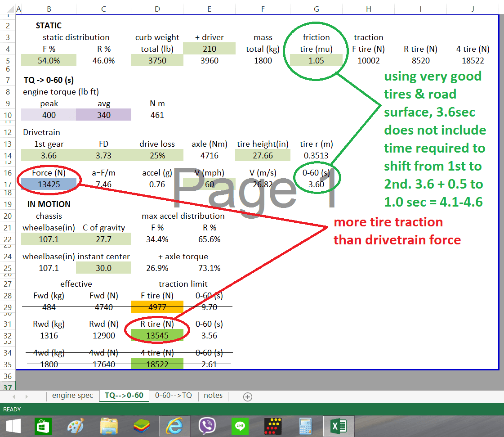Select the 4 tire cell 18522 in row 35

[x=157, y=364]
